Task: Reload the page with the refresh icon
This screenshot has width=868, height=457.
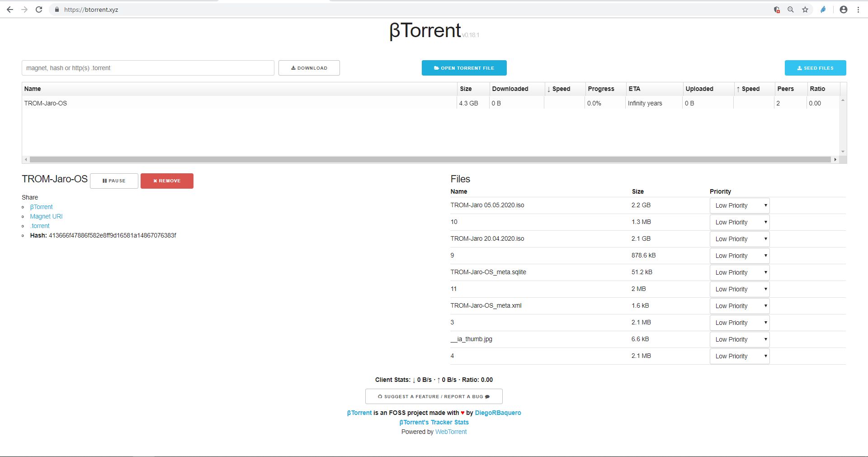Action: tap(39, 10)
